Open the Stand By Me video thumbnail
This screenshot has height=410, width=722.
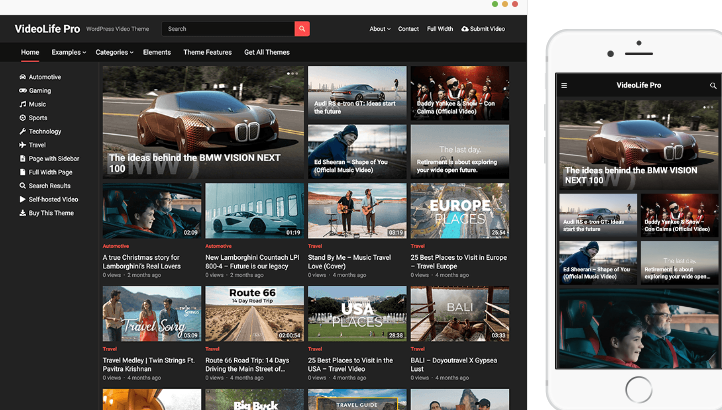click(357, 211)
